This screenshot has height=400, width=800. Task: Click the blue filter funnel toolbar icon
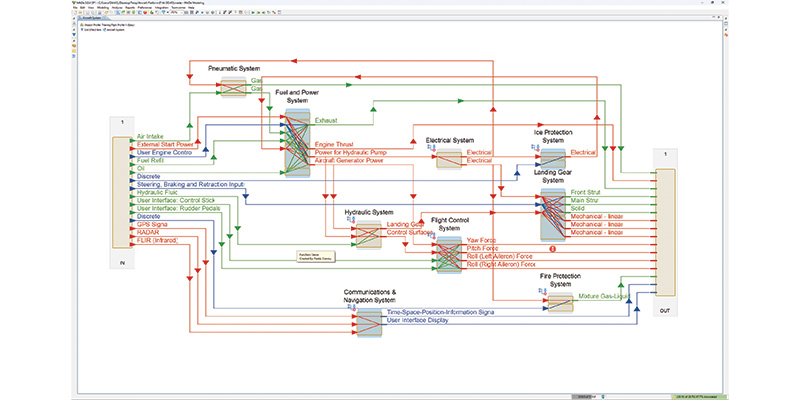(x=164, y=12)
